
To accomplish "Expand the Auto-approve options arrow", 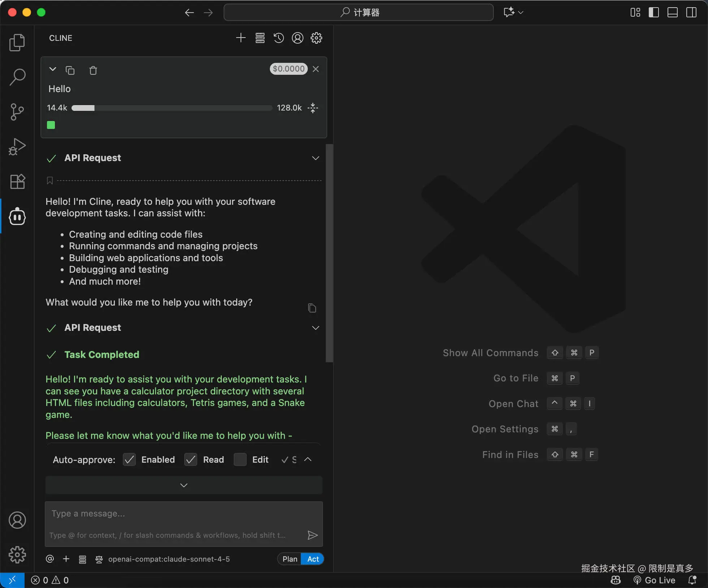I will click(308, 459).
